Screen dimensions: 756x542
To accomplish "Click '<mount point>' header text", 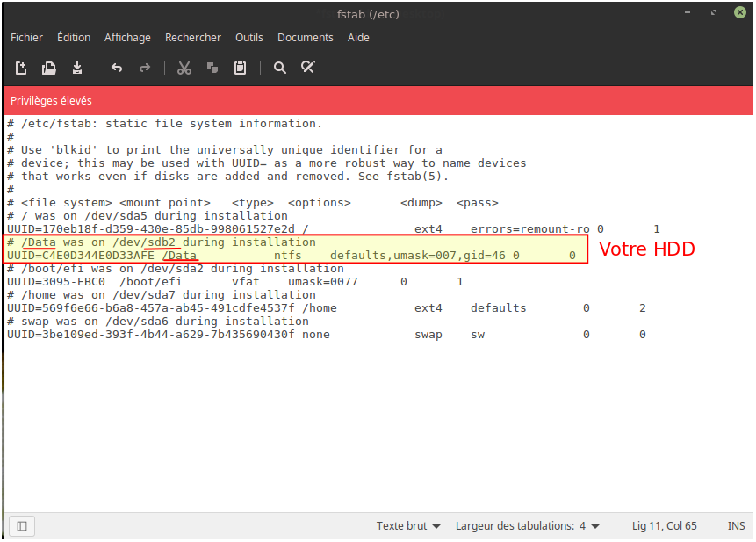I will 165,203.
